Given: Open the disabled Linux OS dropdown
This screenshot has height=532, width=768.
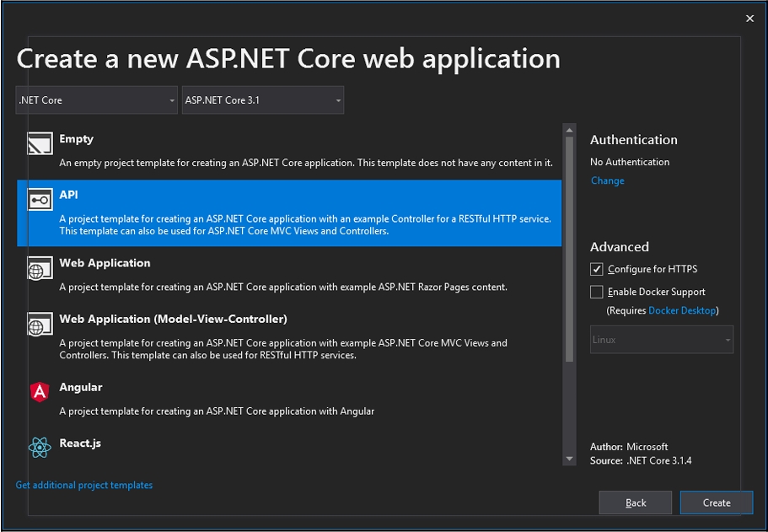Looking at the screenshot, I should [x=661, y=340].
